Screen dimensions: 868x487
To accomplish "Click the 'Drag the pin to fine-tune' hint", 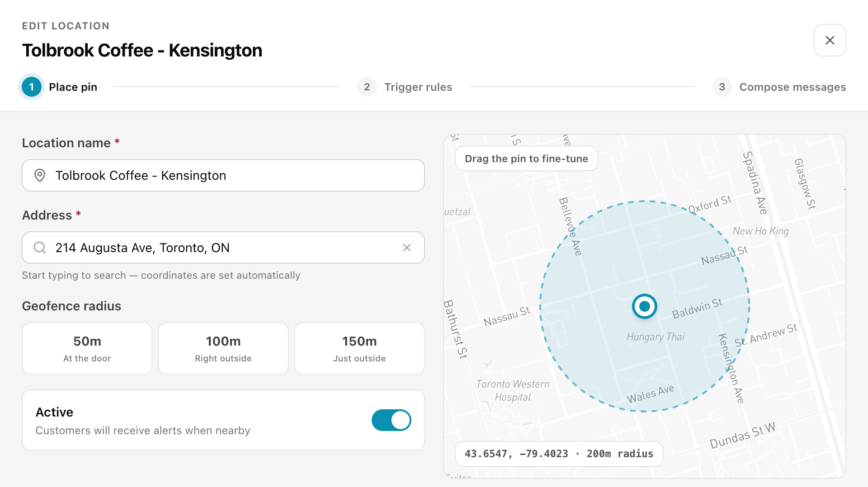I will click(526, 159).
